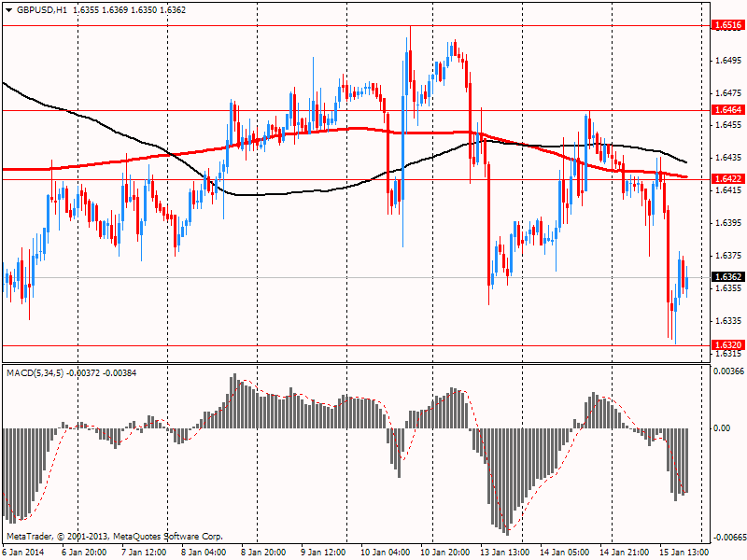
Task: Click the 6 Jan 2014 time axis label
Action: [x=22, y=553]
